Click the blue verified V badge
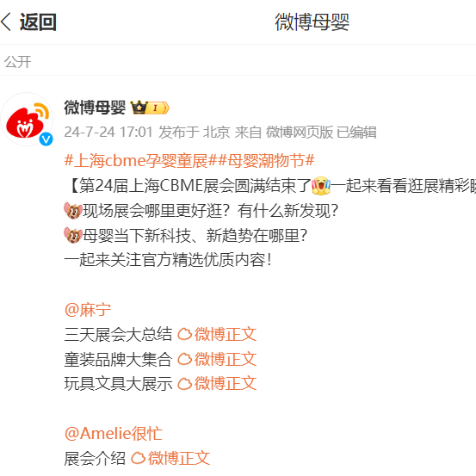The image size is (476, 476). pos(46,139)
